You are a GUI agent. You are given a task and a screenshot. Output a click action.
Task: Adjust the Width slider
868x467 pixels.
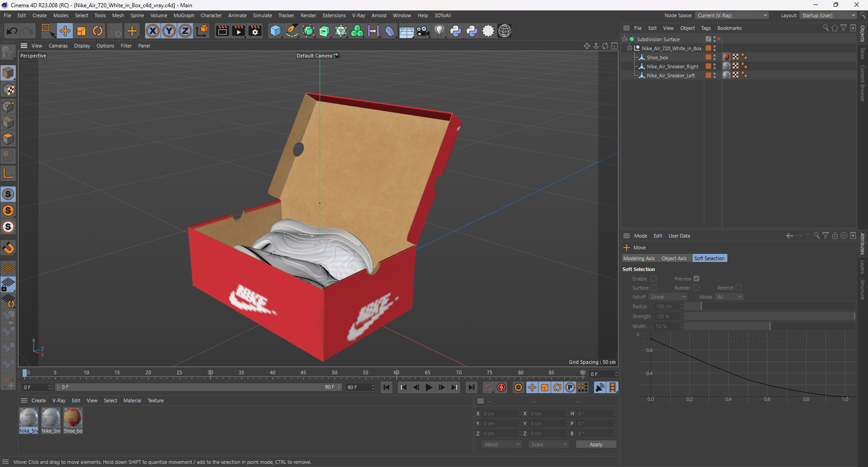click(769, 326)
